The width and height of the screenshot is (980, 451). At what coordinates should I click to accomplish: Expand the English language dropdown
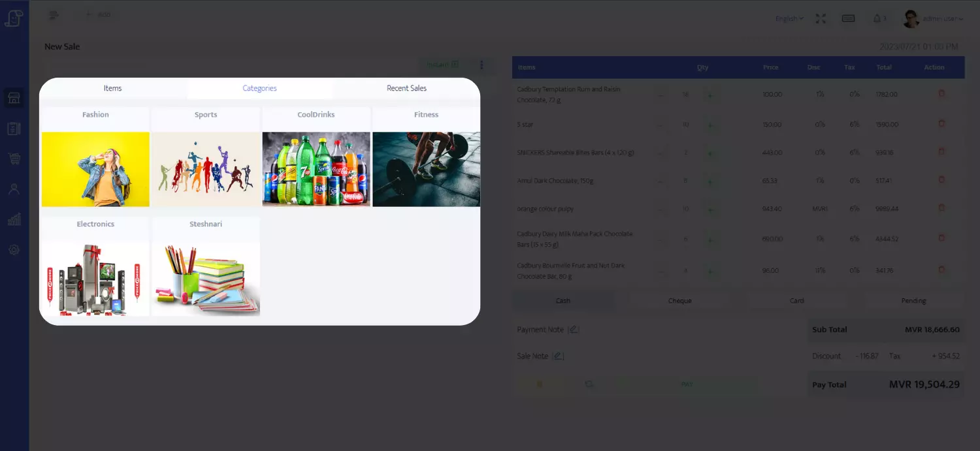pyautogui.click(x=789, y=18)
